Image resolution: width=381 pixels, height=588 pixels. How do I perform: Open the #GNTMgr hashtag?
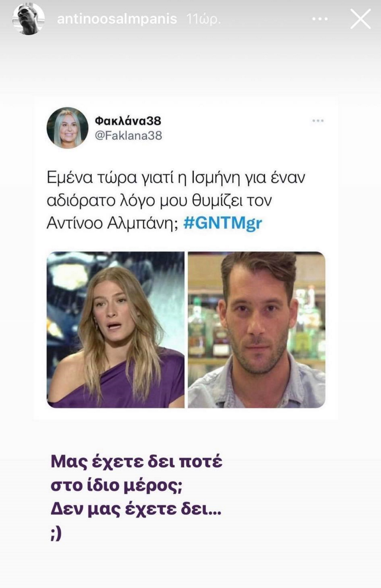point(223,223)
